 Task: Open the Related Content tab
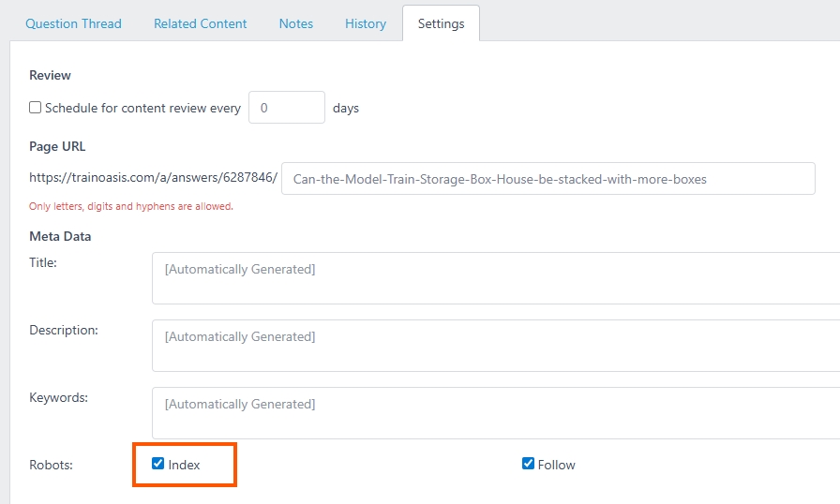coord(200,23)
